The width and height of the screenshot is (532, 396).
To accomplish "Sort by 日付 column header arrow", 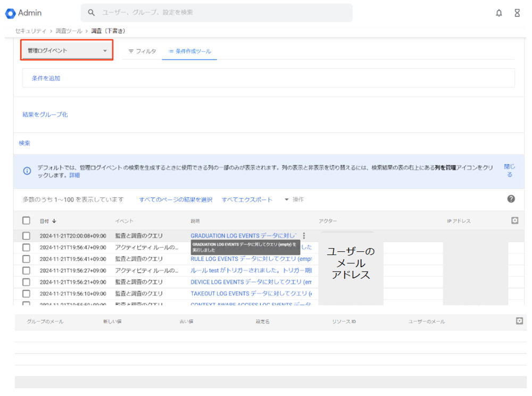I will tap(54, 221).
